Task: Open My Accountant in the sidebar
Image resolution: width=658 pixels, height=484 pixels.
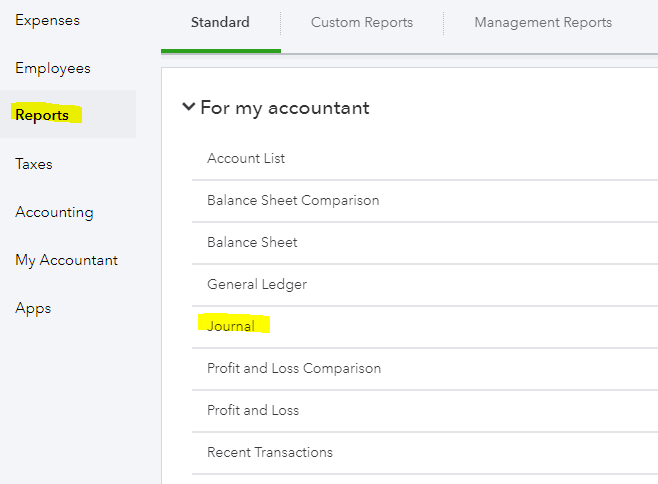Action: (x=66, y=260)
